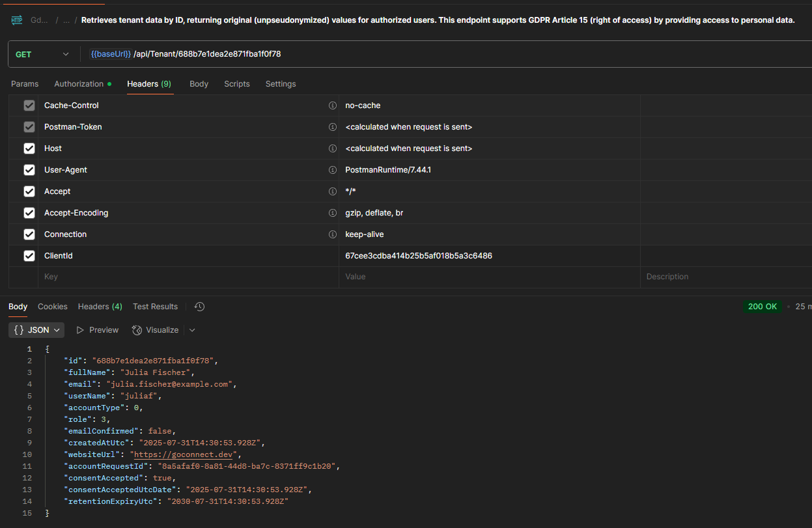Toggle the Accept-Encoding header checkbox
Image resolution: width=812 pixels, height=528 pixels.
29,213
